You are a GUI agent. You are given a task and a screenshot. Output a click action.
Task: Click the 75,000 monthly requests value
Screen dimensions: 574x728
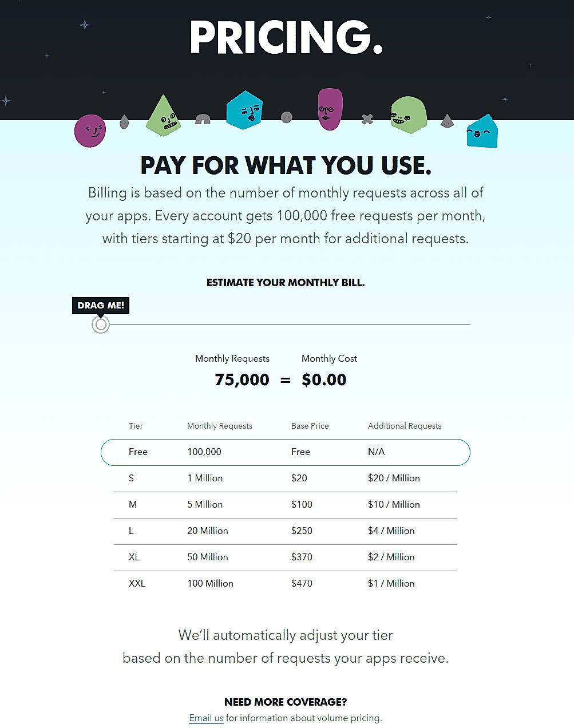click(242, 379)
